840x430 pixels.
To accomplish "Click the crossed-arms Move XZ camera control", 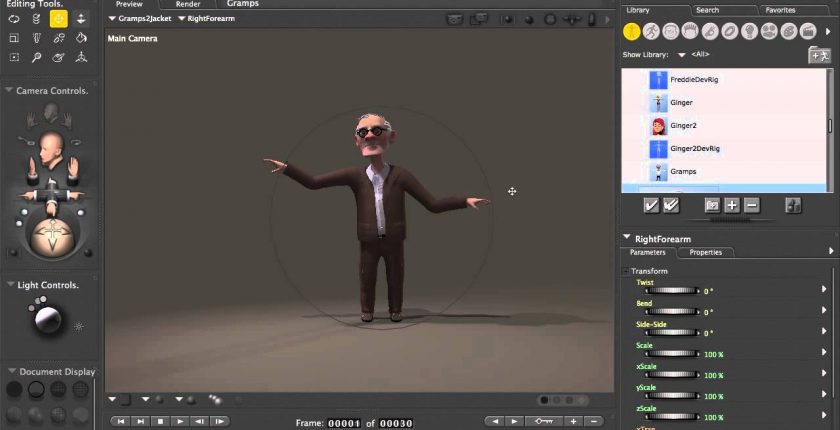I will 51,195.
